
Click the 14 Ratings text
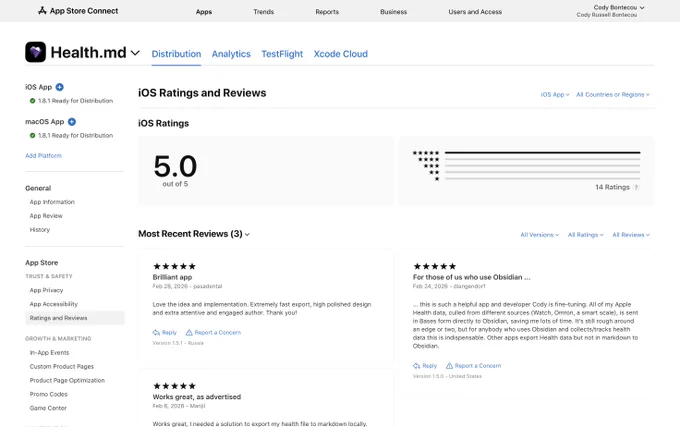pos(612,187)
